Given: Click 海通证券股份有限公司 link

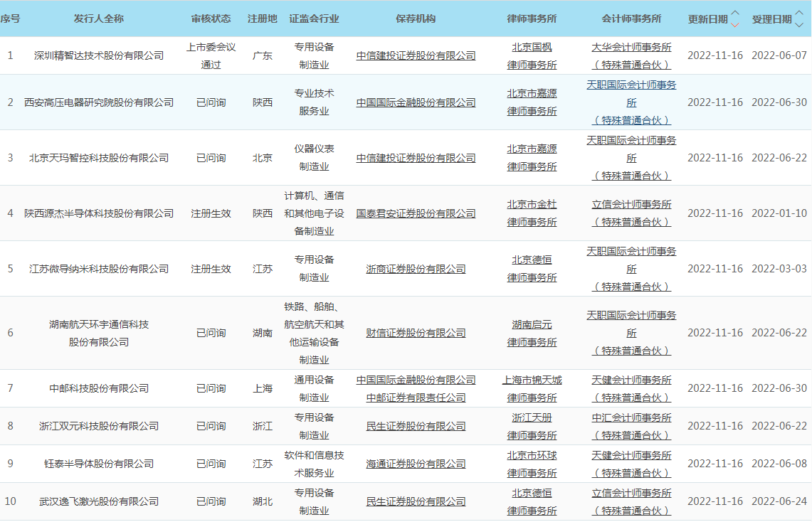Looking at the screenshot, I should coord(416,464).
